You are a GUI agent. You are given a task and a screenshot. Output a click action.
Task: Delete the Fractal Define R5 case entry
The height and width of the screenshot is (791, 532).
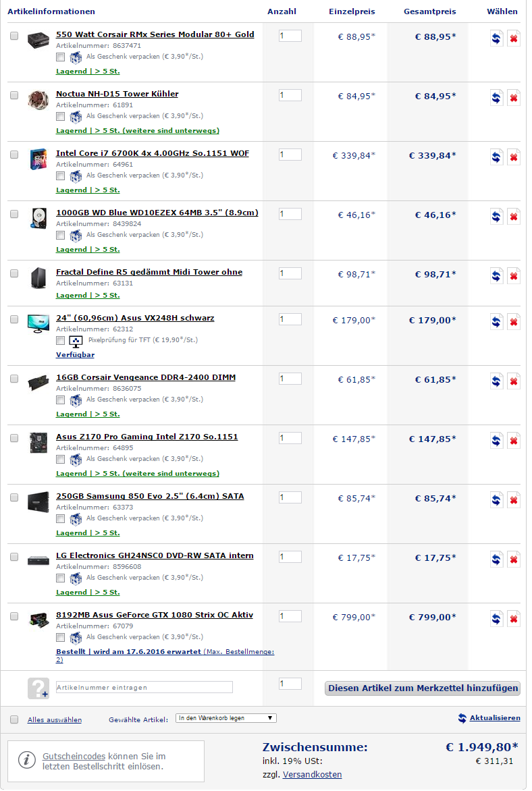(514, 276)
